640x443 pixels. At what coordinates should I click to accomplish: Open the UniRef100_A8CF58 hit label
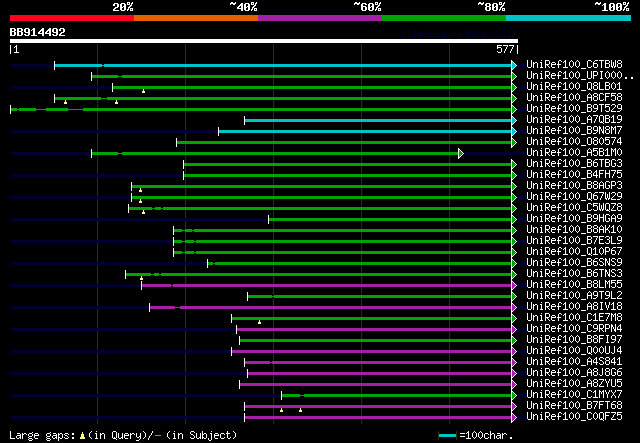574,97
